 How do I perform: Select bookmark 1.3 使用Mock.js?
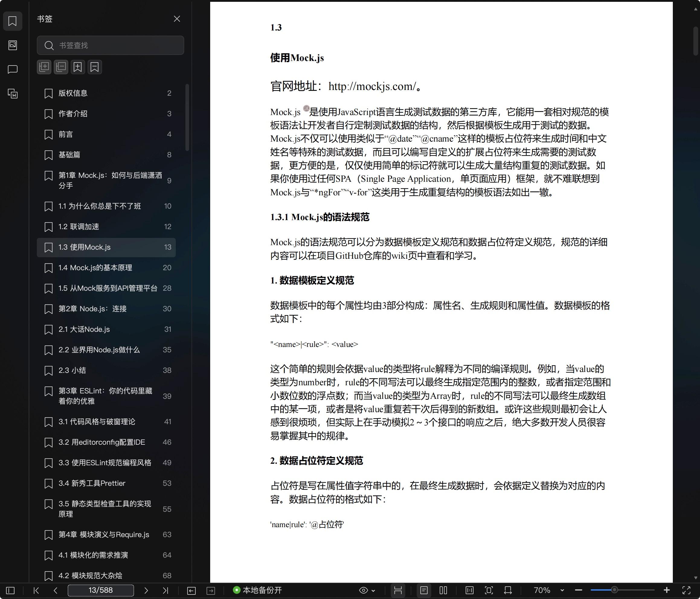pyautogui.click(x=106, y=247)
